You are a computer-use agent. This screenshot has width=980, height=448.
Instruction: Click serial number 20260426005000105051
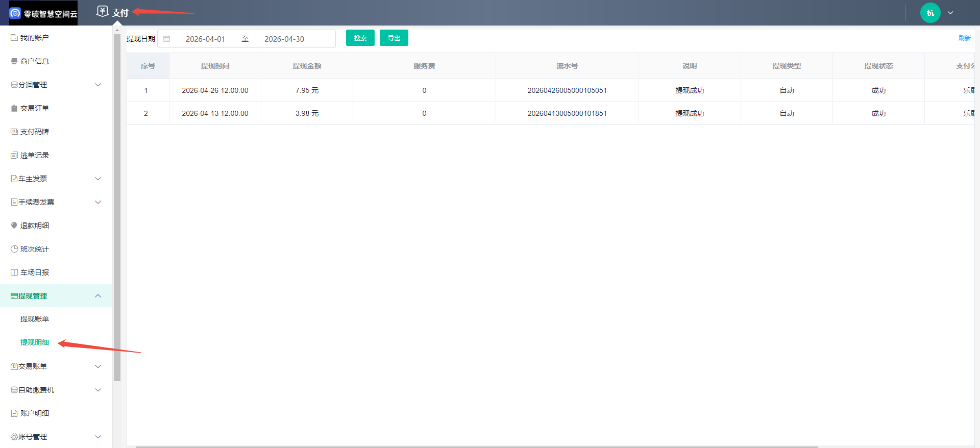point(567,90)
